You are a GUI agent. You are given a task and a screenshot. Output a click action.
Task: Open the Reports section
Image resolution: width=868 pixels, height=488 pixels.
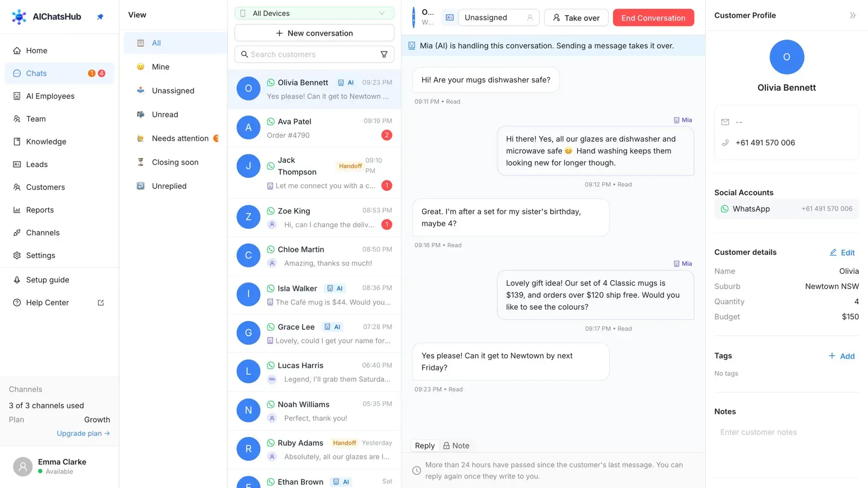[59, 210]
